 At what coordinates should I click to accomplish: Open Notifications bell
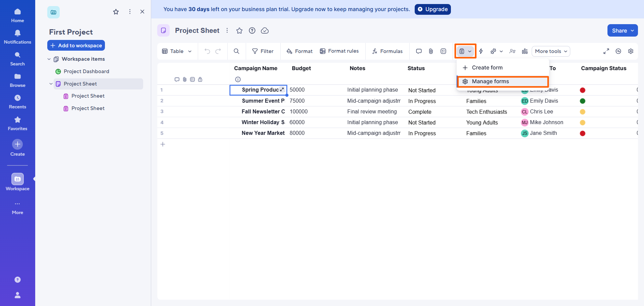click(17, 37)
